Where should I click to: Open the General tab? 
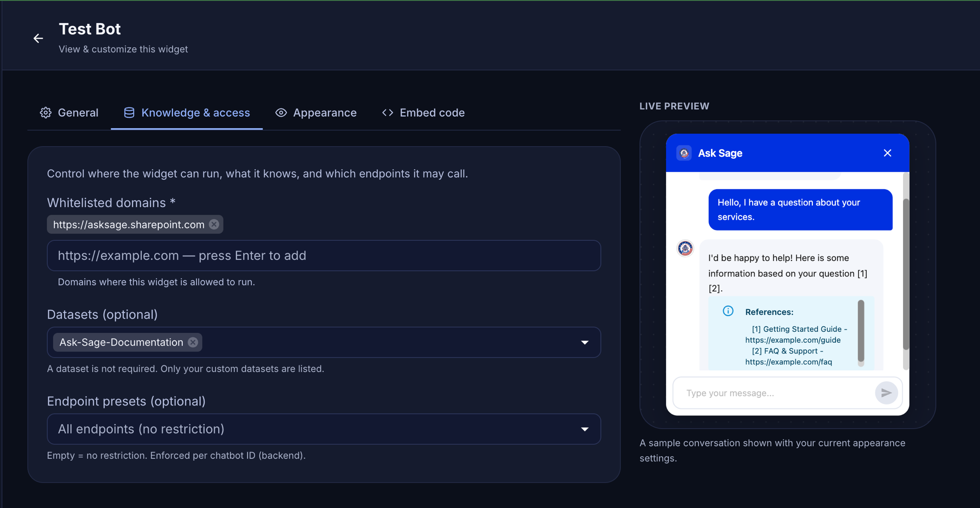point(69,113)
